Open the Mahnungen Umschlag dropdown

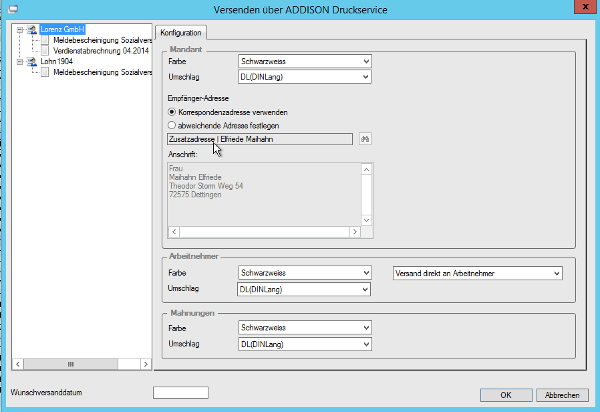click(x=305, y=344)
